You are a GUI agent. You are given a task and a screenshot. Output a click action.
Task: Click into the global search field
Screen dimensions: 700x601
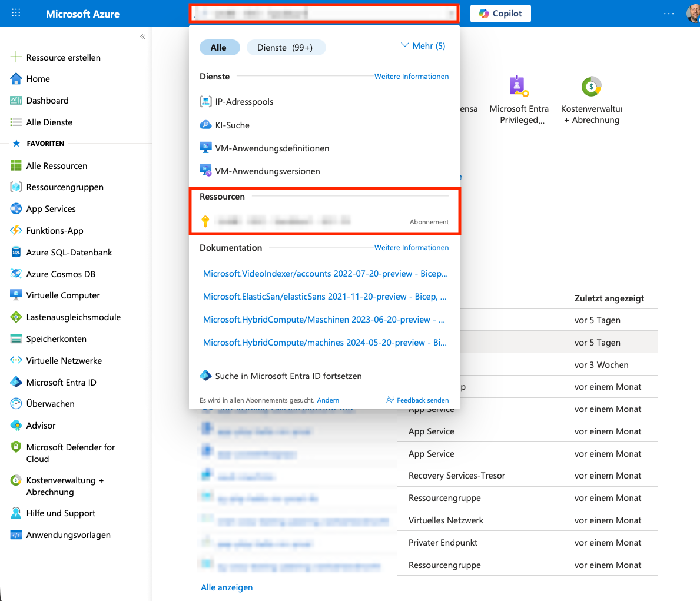coord(324,13)
